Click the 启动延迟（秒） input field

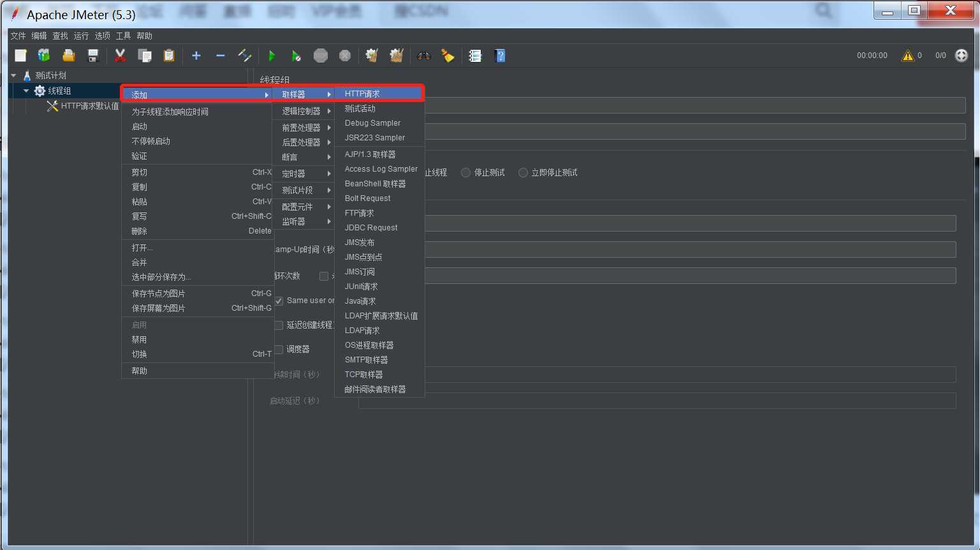tap(657, 401)
